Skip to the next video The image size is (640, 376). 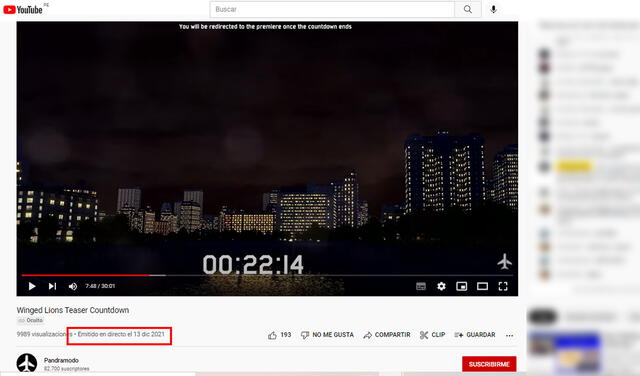[52, 286]
